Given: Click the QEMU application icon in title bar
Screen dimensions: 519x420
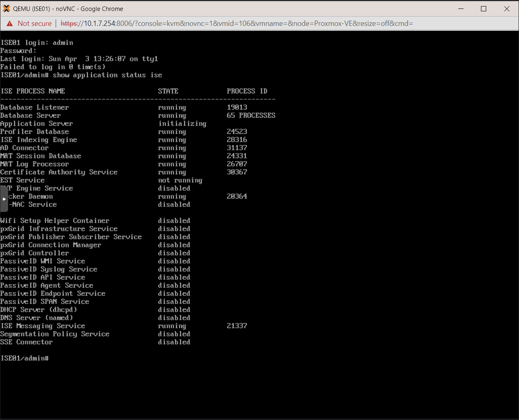Looking at the screenshot, I should point(6,8).
